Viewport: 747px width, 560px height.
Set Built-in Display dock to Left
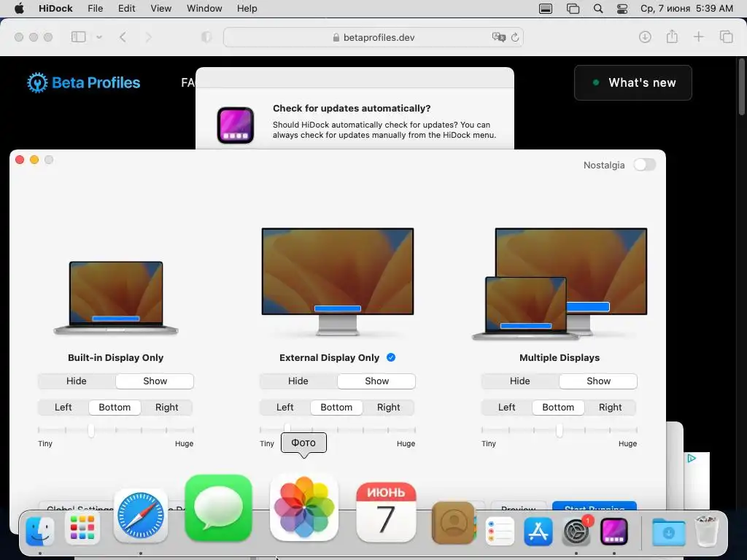[63, 407]
